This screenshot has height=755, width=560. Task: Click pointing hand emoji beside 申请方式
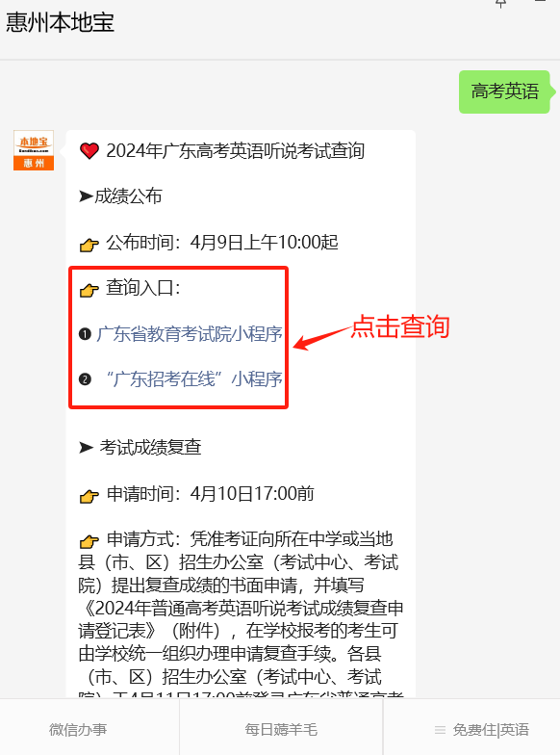tap(89, 541)
